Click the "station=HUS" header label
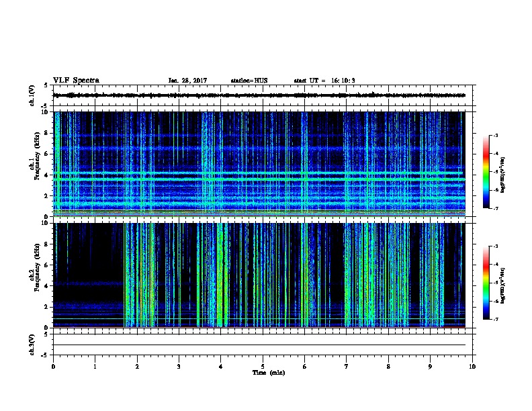532x411 pixels. pyautogui.click(x=249, y=81)
